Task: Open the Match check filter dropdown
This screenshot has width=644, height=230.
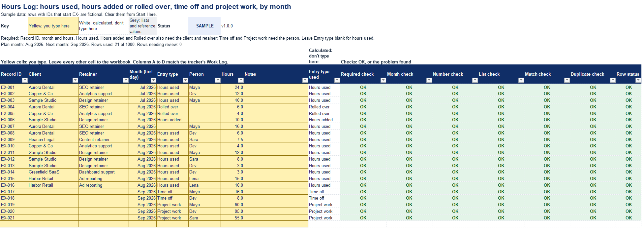Action: tap(567, 80)
